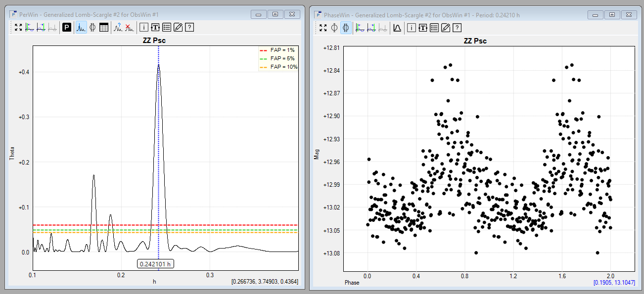The height and width of the screenshot is (294, 644).
Task: Click the text title icon in PhaseWin
Action: click(422, 28)
